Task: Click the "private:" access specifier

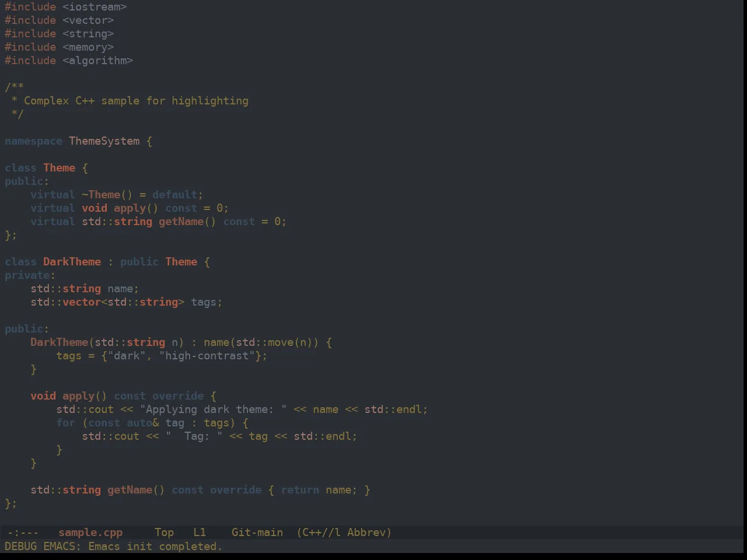Action: coord(30,275)
